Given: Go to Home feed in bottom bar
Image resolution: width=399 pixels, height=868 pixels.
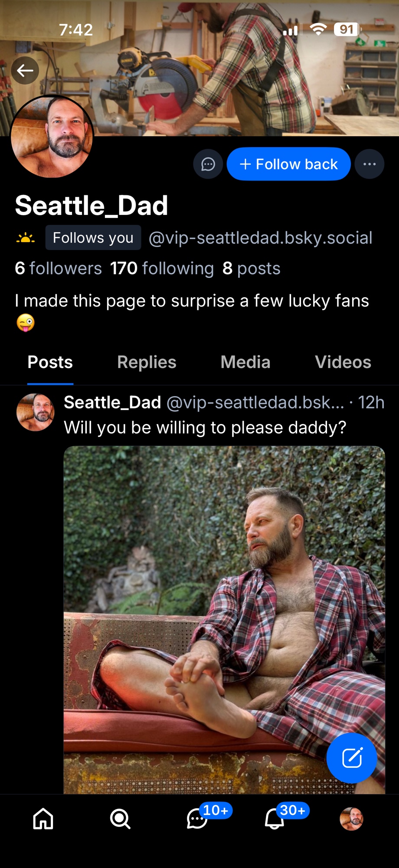Looking at the screenshot, I should coord(43,819).
